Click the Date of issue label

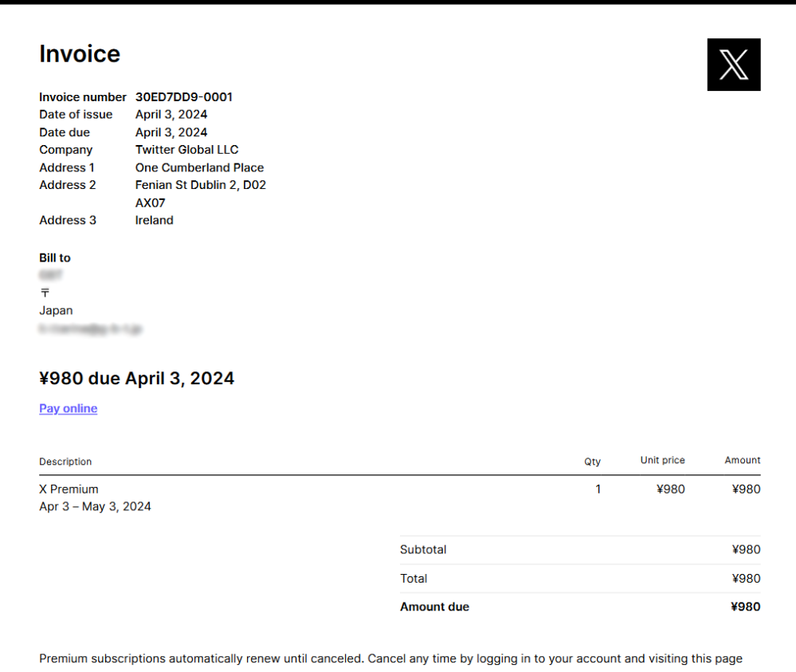tap(76, 114)
